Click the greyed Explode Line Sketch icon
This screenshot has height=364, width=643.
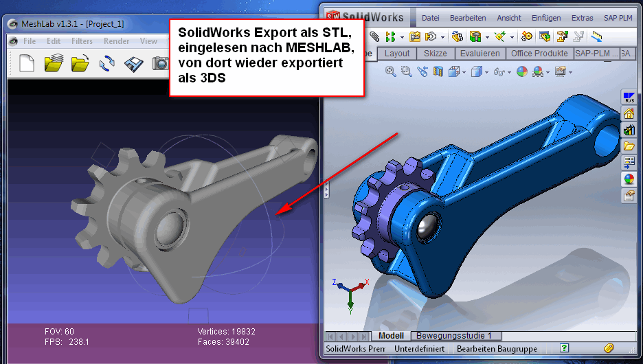[578, 36]
